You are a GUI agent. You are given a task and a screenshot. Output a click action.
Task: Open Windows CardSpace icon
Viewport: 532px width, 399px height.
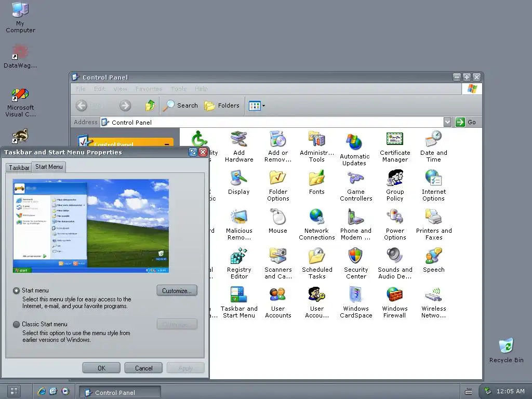click(x=356, y=303)
